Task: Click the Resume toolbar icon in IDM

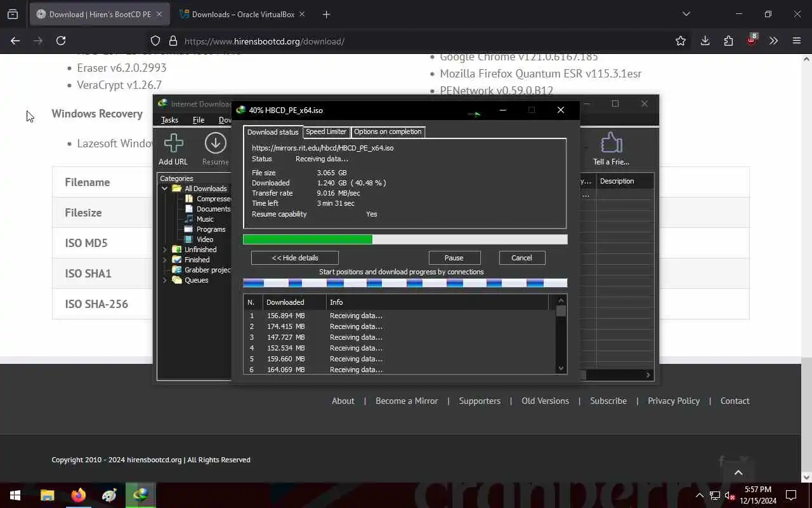Action: pos(216,144)
